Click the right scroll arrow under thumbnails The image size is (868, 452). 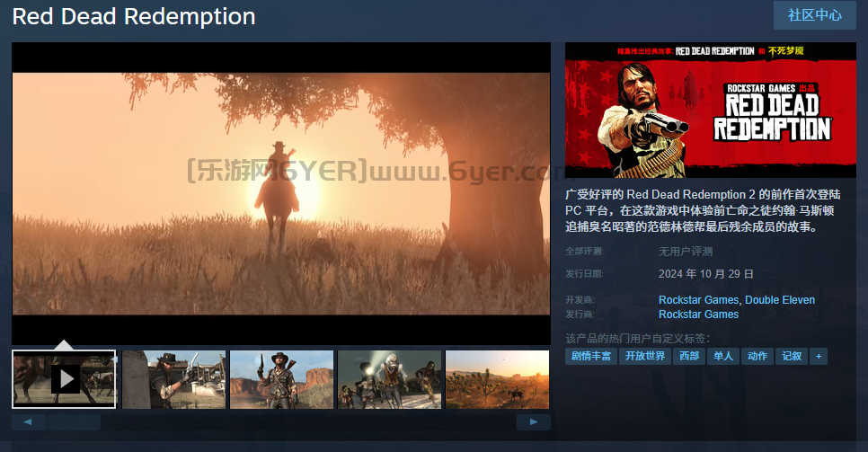[x=534, y=422]
